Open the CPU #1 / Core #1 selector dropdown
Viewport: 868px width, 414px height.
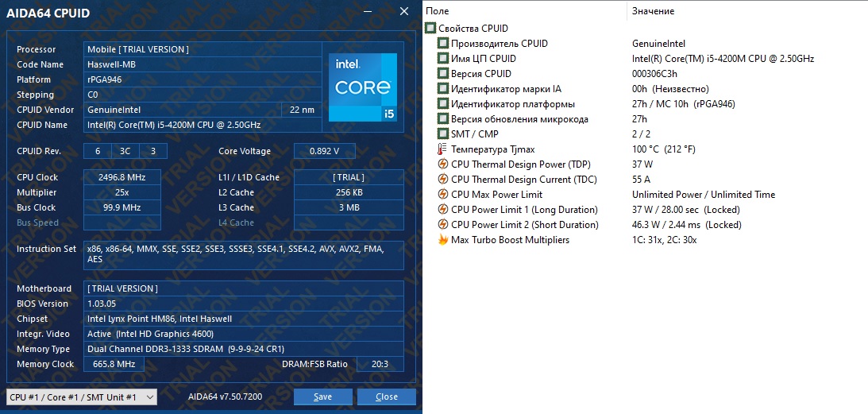pos(81,397)
